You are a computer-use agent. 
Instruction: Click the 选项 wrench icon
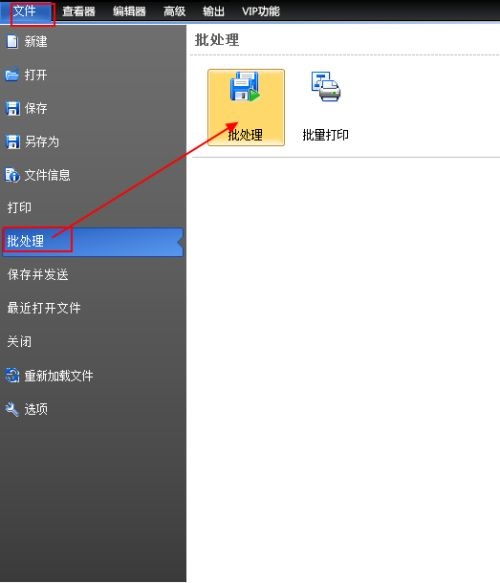click(x=12, y=409)
